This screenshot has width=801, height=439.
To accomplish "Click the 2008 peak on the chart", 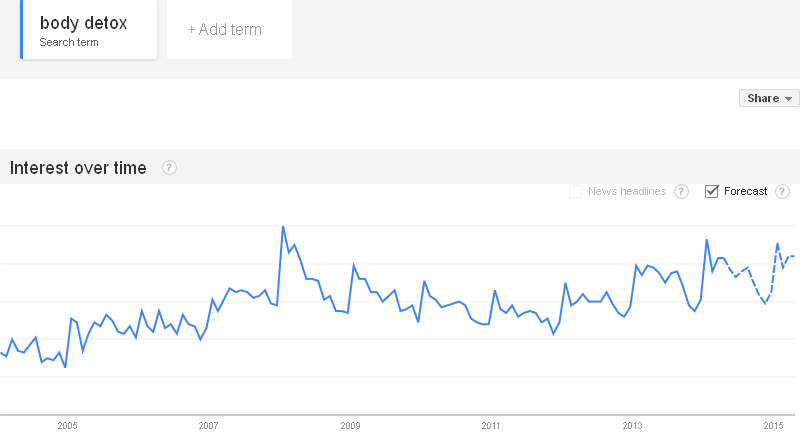I will (x=283, y=227).
